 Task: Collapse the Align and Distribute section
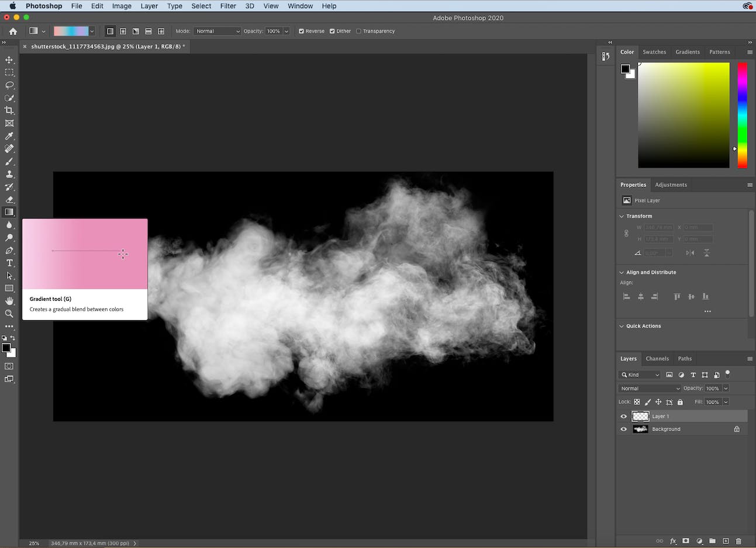622,272
